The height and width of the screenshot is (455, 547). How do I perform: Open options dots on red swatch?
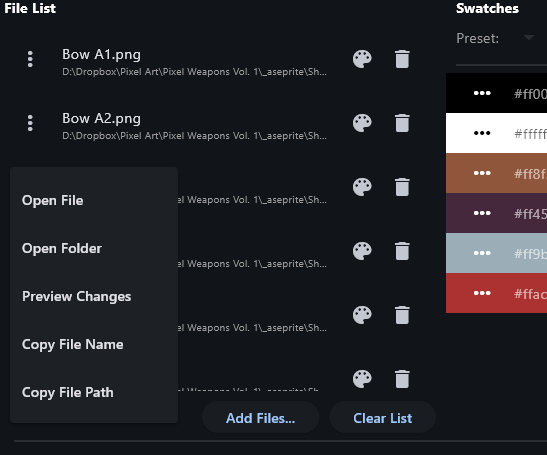coord(482,293)
